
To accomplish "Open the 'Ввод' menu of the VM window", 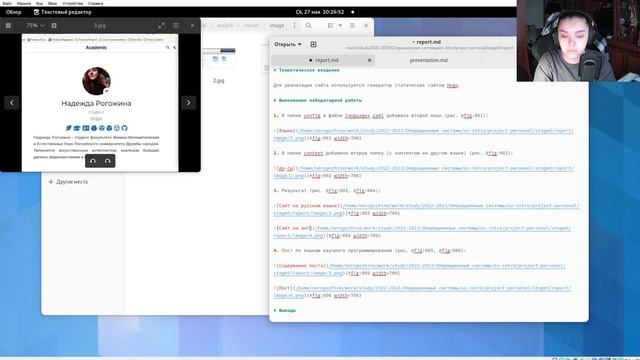I will tap(52, 3).
